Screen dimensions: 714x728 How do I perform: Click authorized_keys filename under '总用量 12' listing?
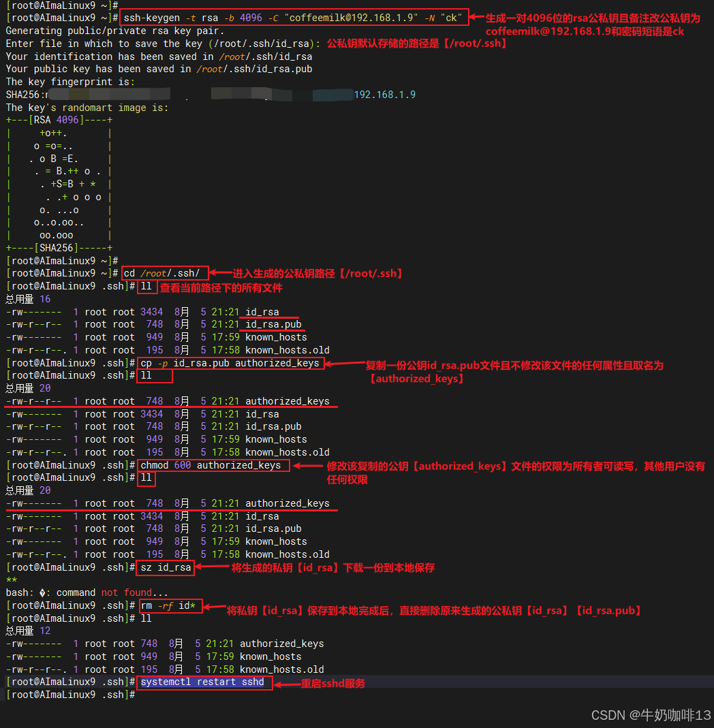pyautogui.click(x=281, y=644)
